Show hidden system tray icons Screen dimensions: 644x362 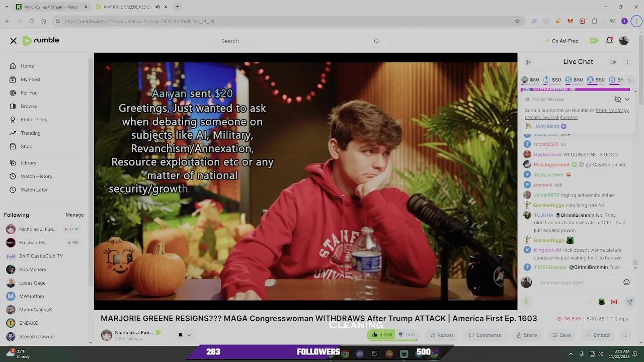tap(571, 354)
